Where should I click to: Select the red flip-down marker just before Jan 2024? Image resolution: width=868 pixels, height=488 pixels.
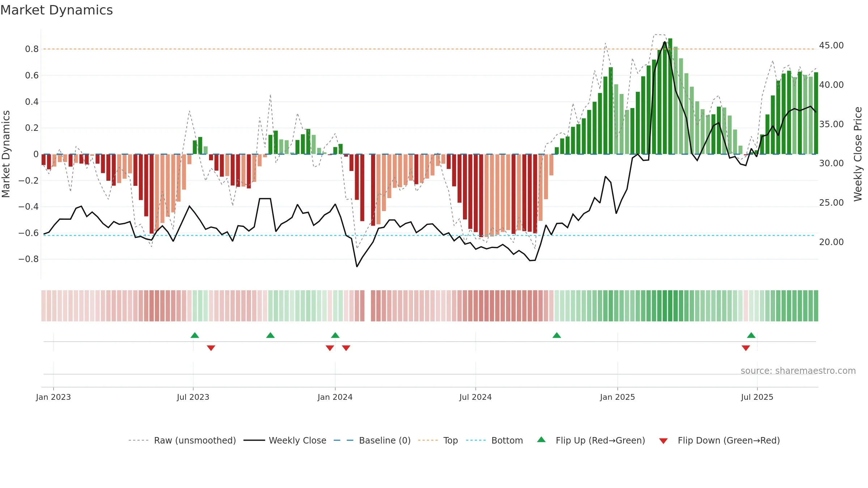pyautogui.click(x=330, y=348)
